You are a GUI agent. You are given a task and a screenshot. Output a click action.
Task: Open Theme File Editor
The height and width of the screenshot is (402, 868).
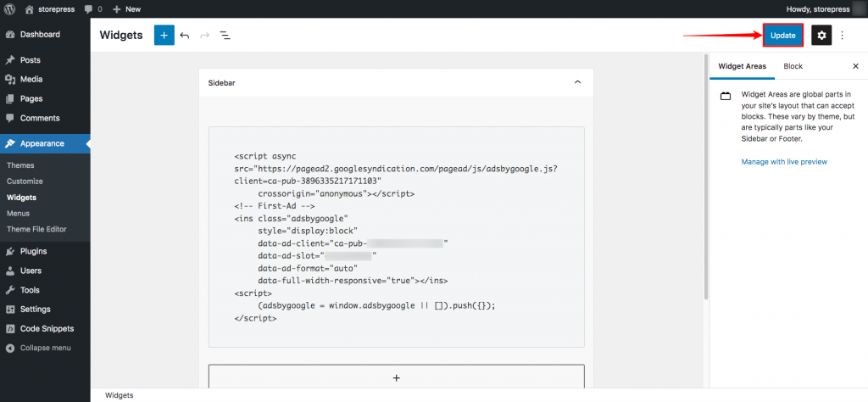coord(36,229)
